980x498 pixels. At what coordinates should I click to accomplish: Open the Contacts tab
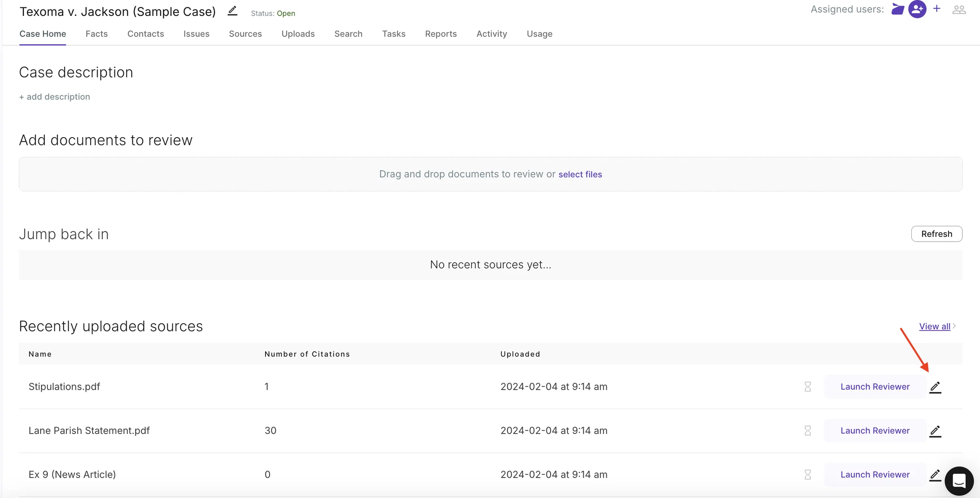point(145,33)
